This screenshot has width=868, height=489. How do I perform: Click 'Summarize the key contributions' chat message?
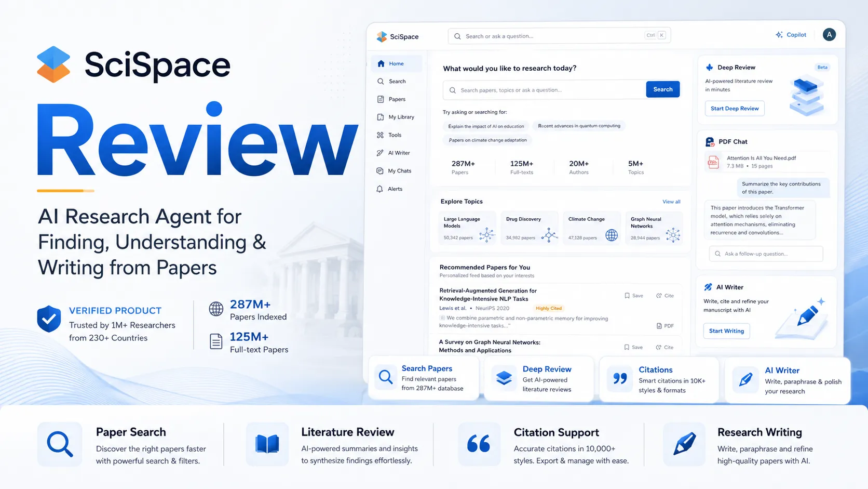[x=783, y=188]
